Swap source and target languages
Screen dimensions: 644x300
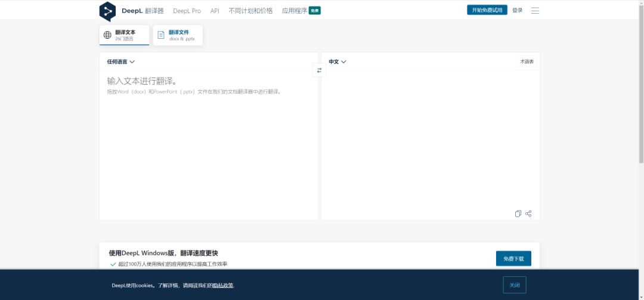click(x=320, y=70)
